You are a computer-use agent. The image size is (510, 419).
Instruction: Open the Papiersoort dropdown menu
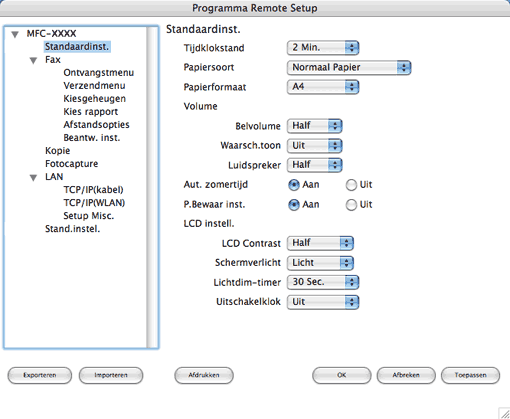pos(349,68)
